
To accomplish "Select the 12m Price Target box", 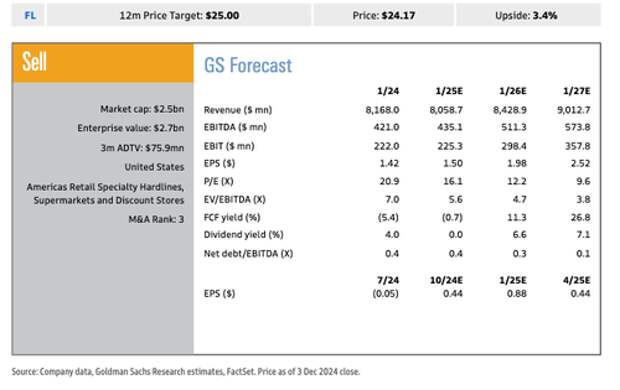I will pos(179,15).
